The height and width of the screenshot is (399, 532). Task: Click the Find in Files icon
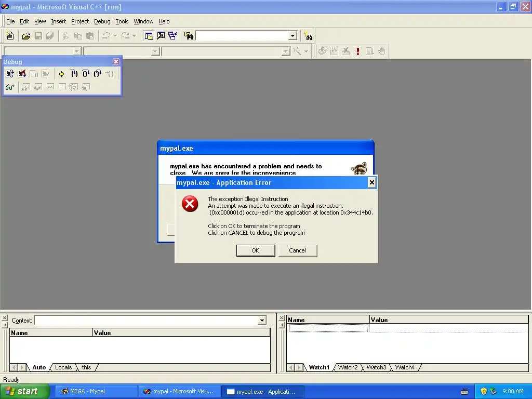(189, 36)
